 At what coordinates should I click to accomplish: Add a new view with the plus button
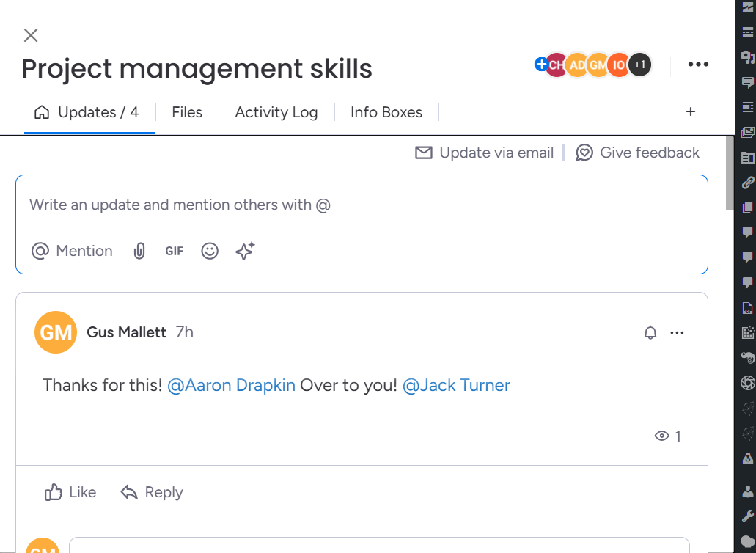pos(690,111)
